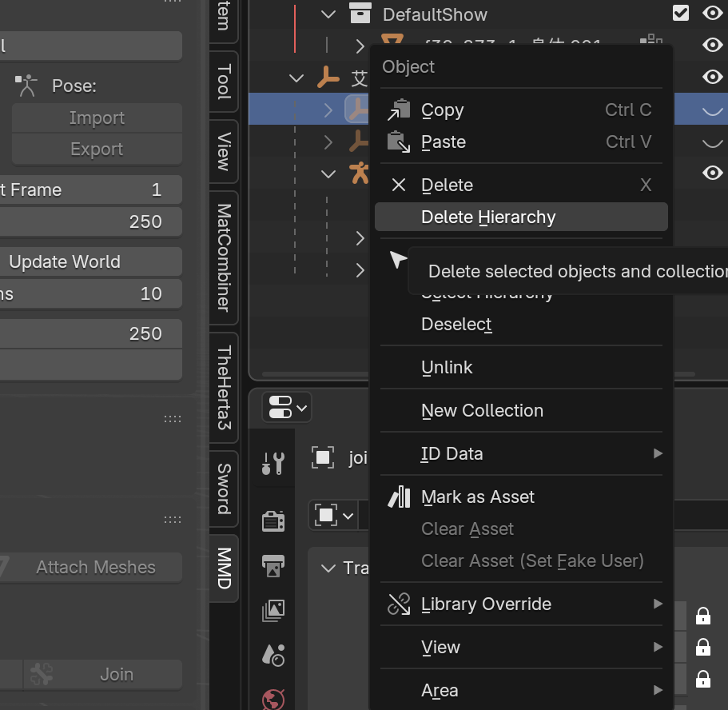Show the selected hidden object in viewport
Viewport: 728px width, 710px height.
point(711,110)
